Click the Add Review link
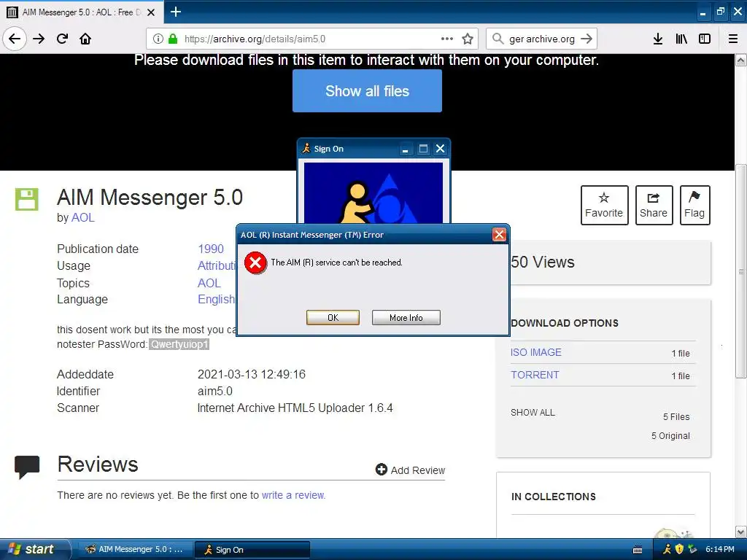The height and width of the screenshot is (560, 747). 410,470
